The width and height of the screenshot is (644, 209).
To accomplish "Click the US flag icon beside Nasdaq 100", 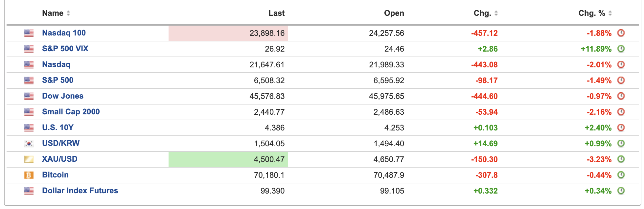I will (29, 33).
